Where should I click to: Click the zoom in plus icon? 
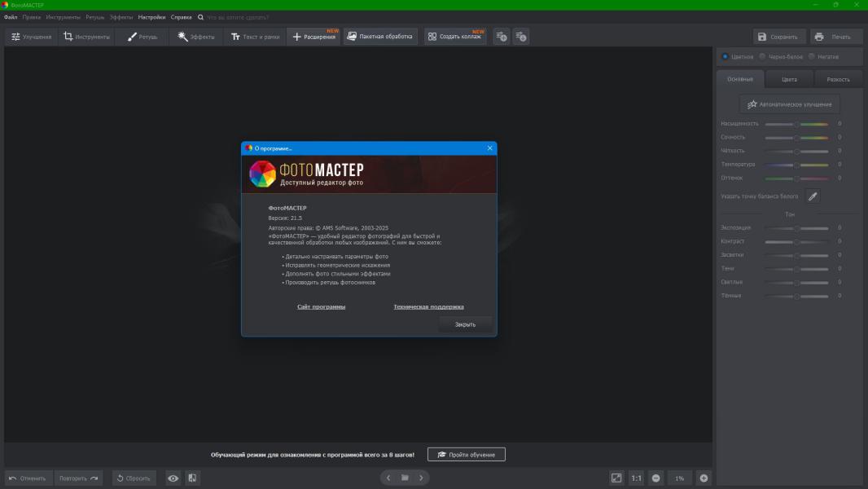704,478
